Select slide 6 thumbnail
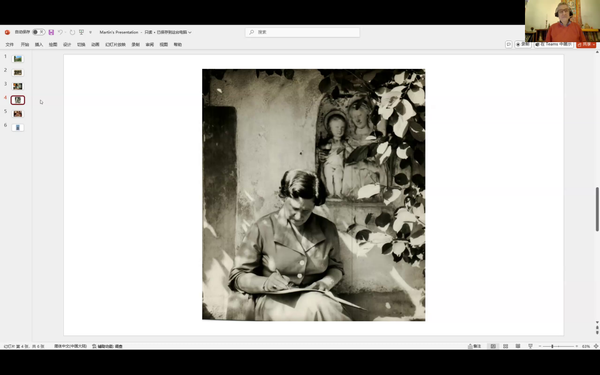This screenshot has width=600, height=375. point(18,127)
